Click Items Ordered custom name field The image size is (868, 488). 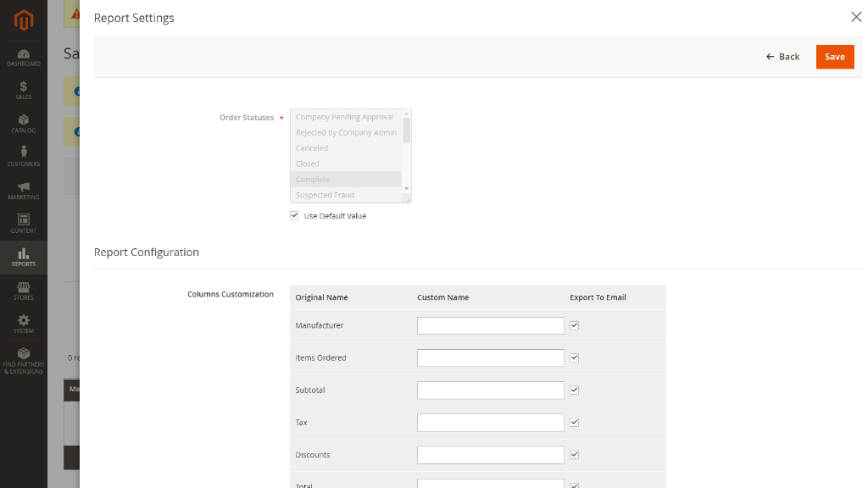point(491,358)
